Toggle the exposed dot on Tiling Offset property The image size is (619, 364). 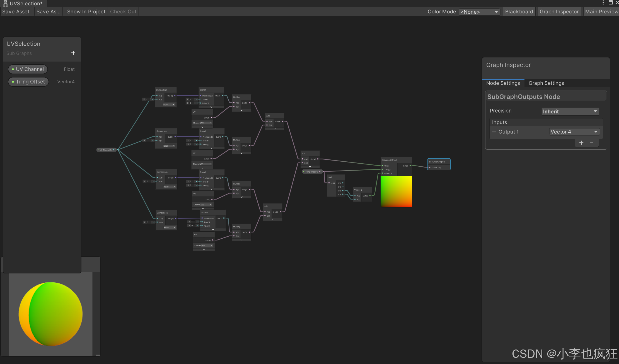(13, 82)
